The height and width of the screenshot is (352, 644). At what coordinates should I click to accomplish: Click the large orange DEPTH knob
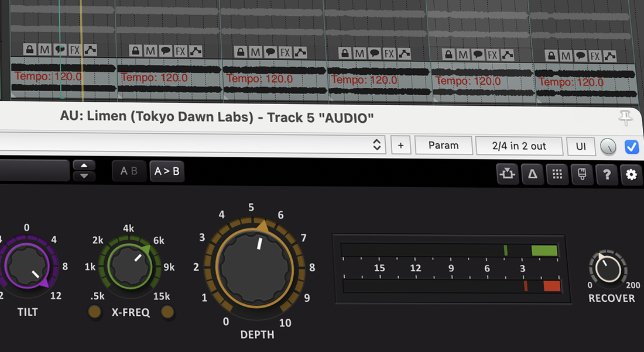[255, 268]
